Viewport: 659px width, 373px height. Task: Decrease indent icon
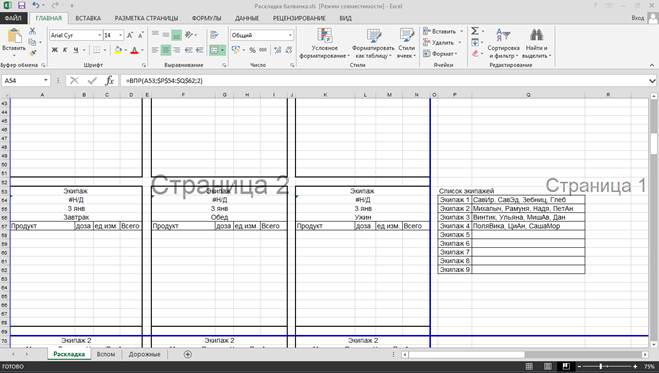[x=189, y=50]
